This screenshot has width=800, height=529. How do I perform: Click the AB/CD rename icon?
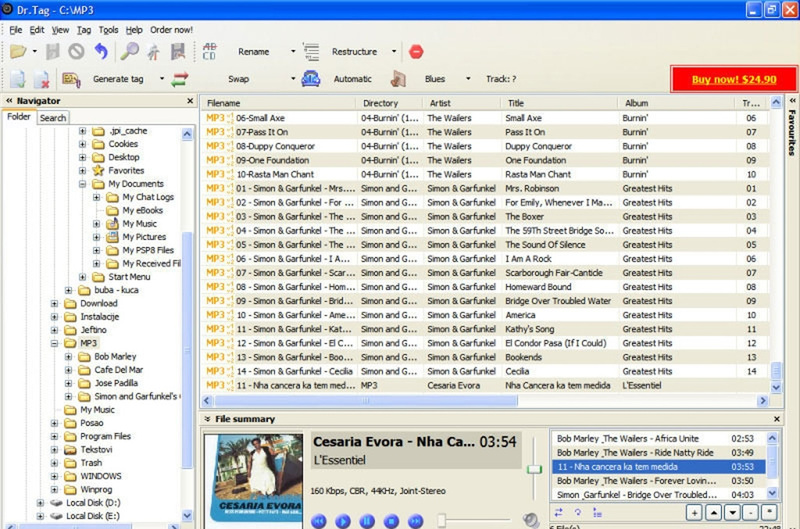210,52
